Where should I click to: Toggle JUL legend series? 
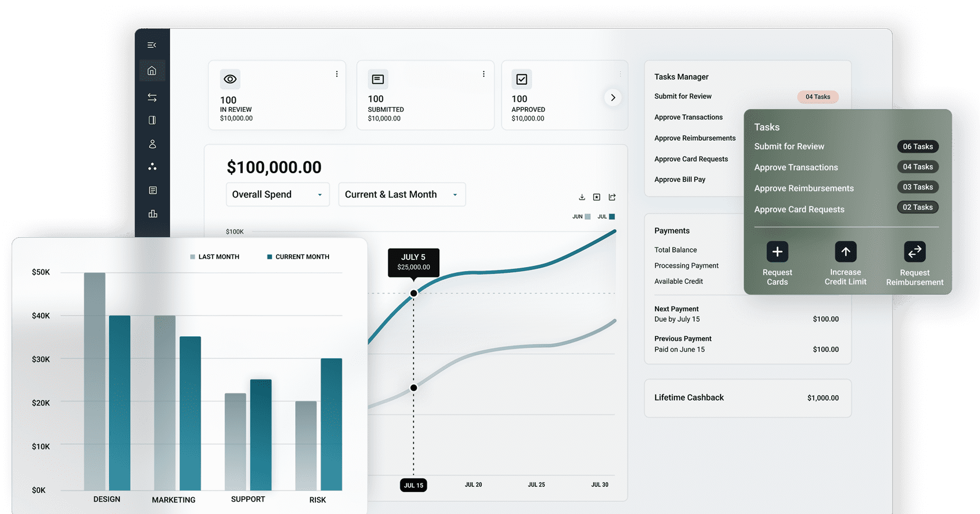pos(606,217)
